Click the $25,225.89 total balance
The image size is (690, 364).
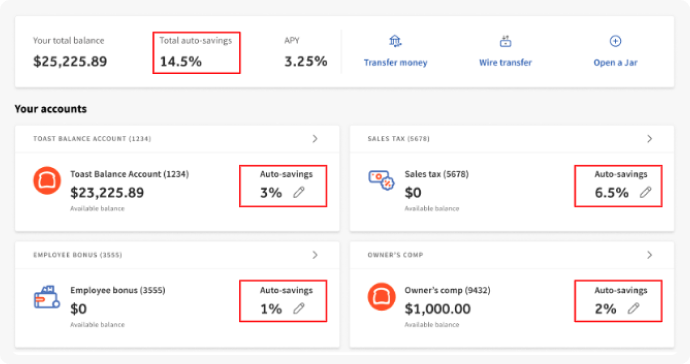pos(70,61)
